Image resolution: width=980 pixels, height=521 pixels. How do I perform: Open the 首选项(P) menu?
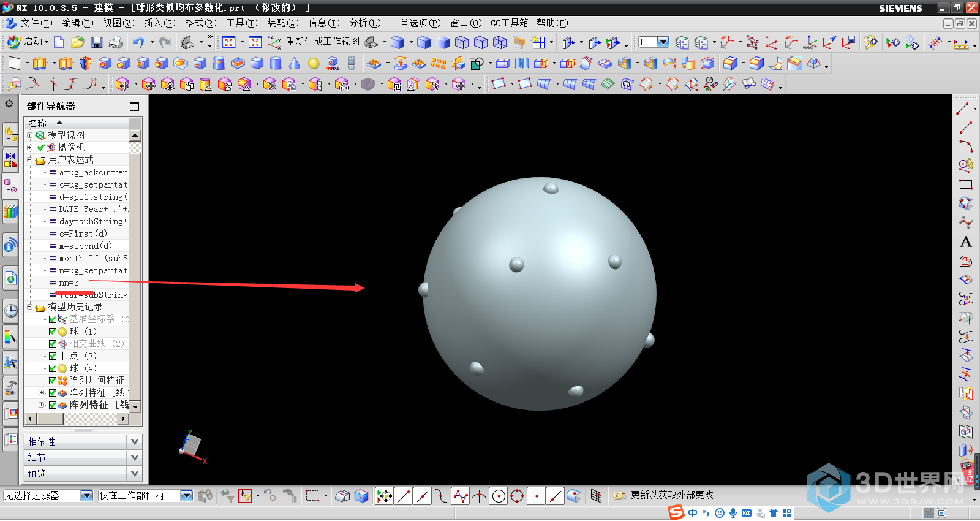[420, 23]
